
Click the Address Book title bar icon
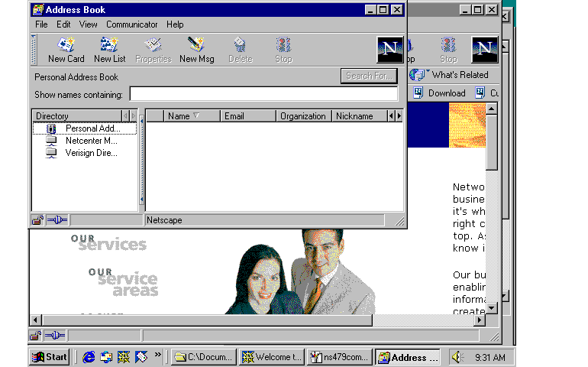tap(37, 10)
